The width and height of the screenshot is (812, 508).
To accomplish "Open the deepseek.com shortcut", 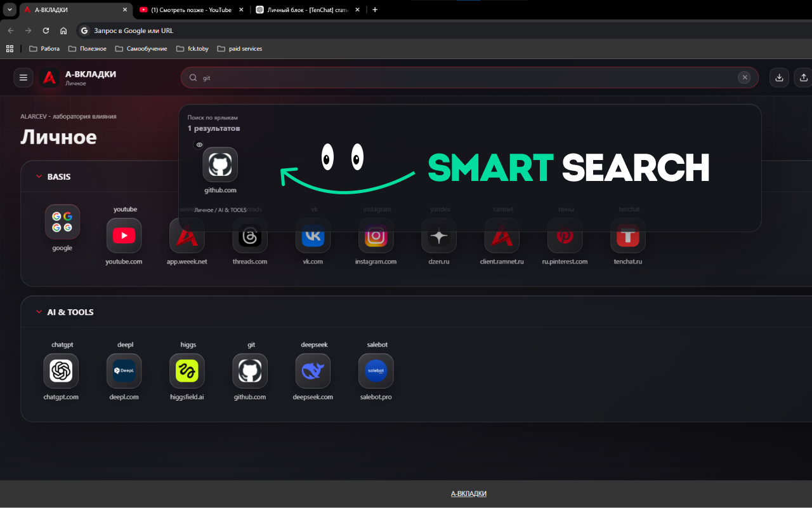I will click(x=313, y=371).
